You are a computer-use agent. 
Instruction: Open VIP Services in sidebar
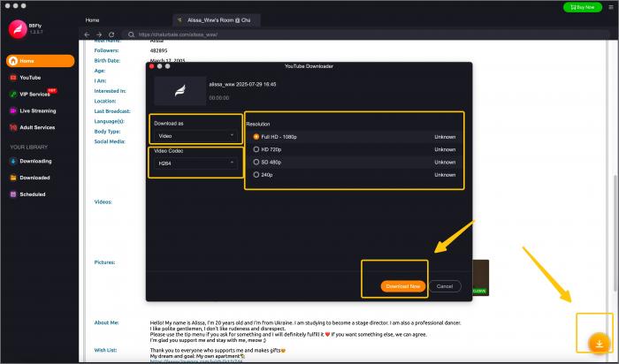(34, 94)
